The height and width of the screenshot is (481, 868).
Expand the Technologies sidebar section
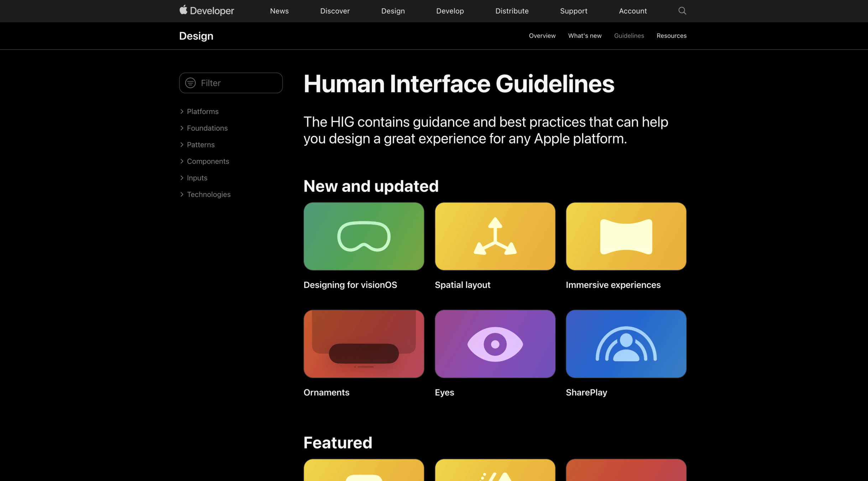(208, 194)
